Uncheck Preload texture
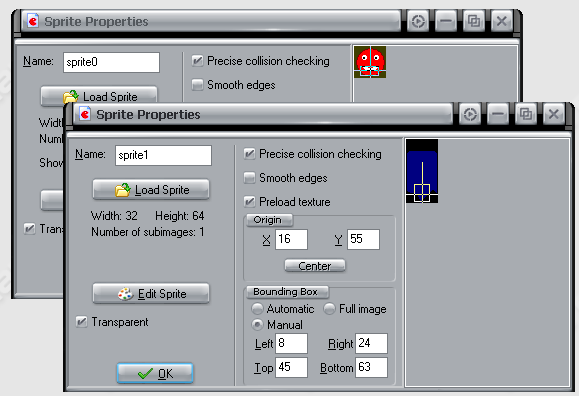This screenshot has width=579, height=396. pyautogui.click(x=250, y=202)
